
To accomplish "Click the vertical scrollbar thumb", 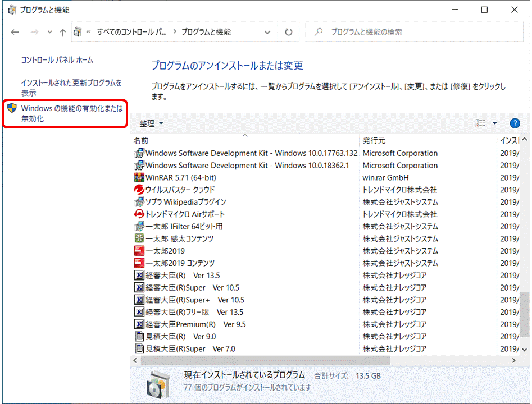I will (x=525, y=314).
